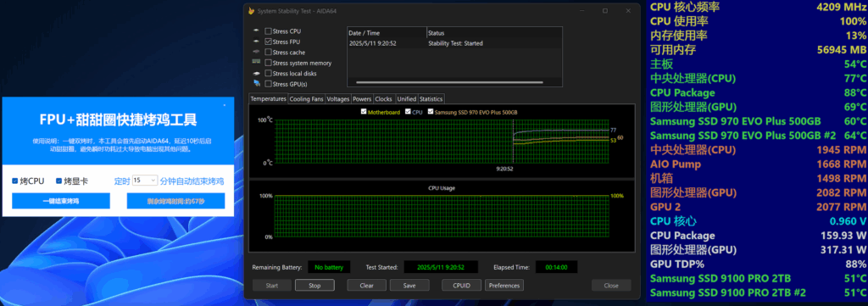Image resolution: width=868 pixels, height=306 pixels.
Task: Click the GPU 2 2077 RPM reading
Action: [x=759, y=207]
